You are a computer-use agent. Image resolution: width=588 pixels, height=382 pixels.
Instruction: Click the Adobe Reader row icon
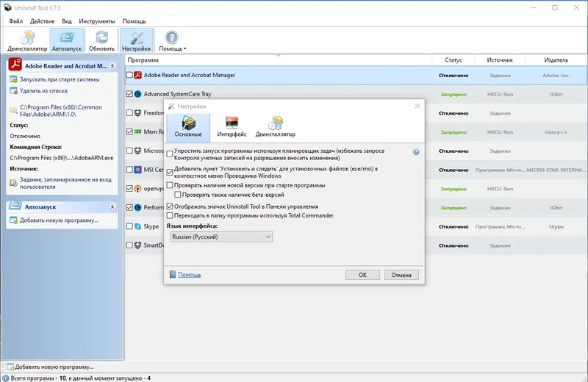137,75
